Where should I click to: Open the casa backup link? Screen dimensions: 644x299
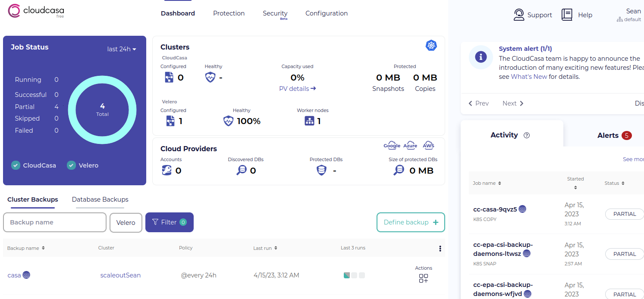(14, 275)
